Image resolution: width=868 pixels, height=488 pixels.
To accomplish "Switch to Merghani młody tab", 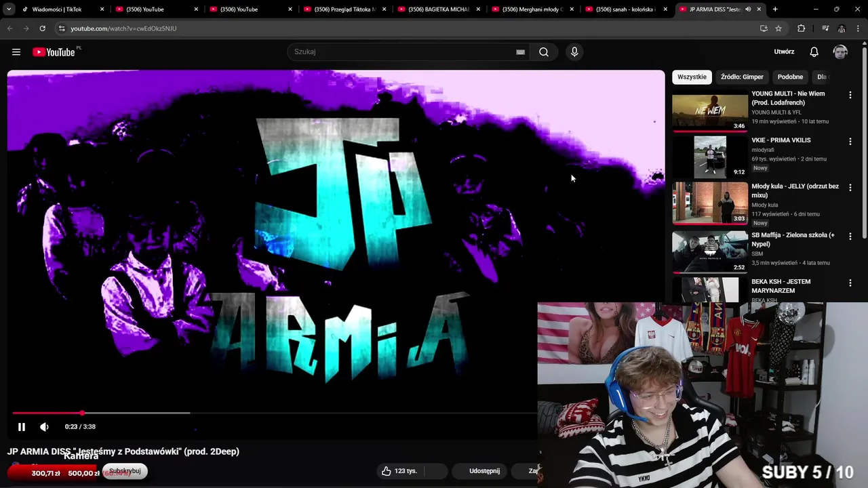I will click(532, 9).
